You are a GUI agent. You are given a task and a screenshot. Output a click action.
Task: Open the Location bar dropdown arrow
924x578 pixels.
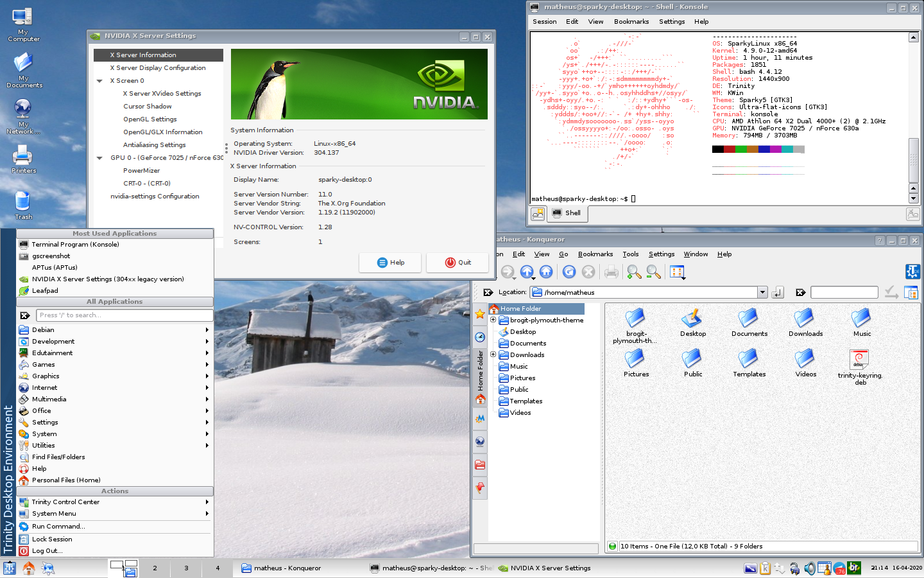click(762, 292)
